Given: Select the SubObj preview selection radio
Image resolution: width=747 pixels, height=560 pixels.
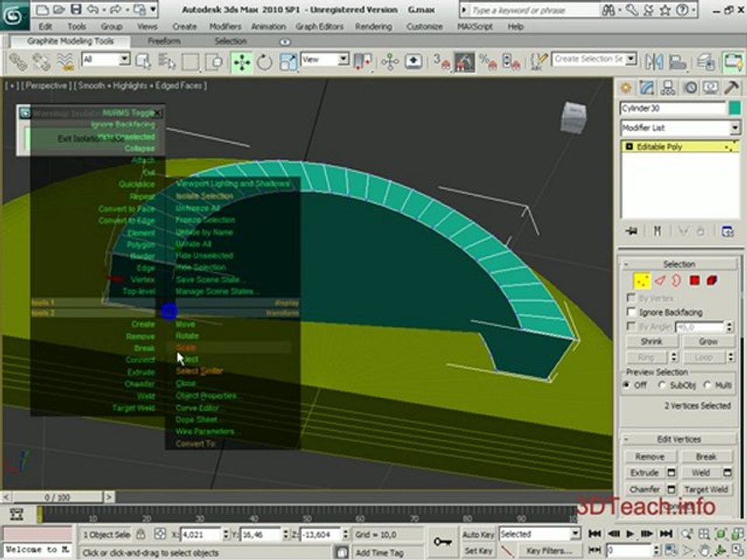Looking at the screenshot, I should (x=661, y=385).
